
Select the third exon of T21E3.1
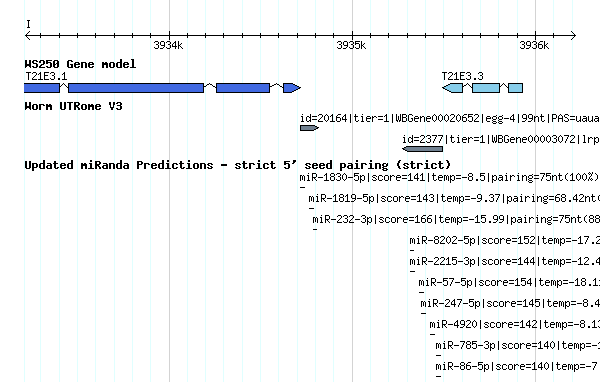tap(243, 88)
